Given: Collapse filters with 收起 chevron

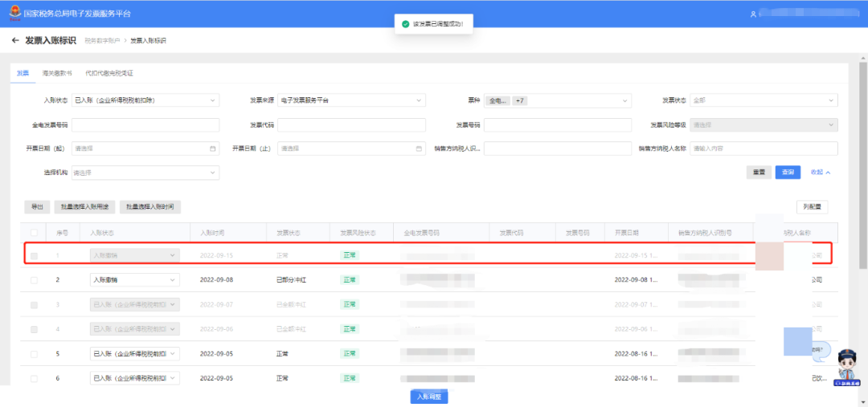Looking at the screenshot, I should pos(826,173).
